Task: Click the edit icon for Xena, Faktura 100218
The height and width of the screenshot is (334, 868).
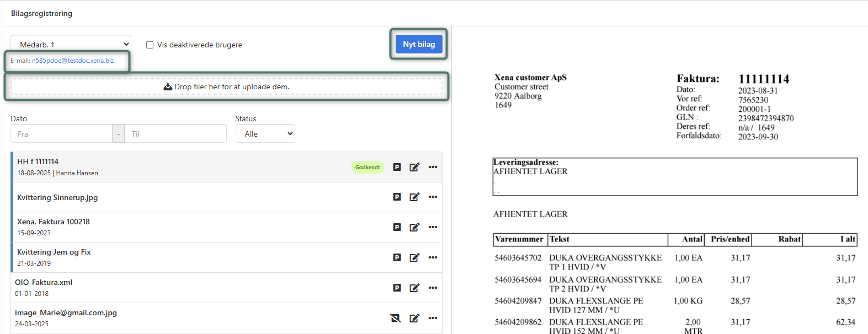Action: tap(414, 227)
